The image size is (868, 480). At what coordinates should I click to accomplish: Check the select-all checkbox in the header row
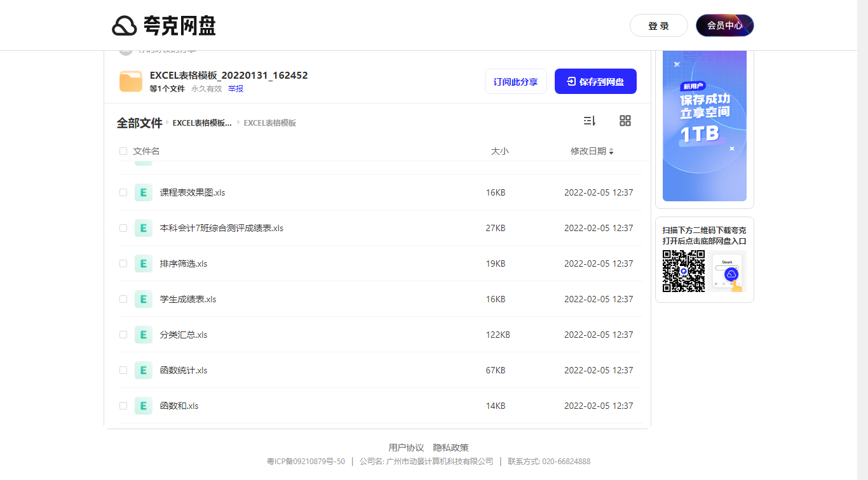123,150
